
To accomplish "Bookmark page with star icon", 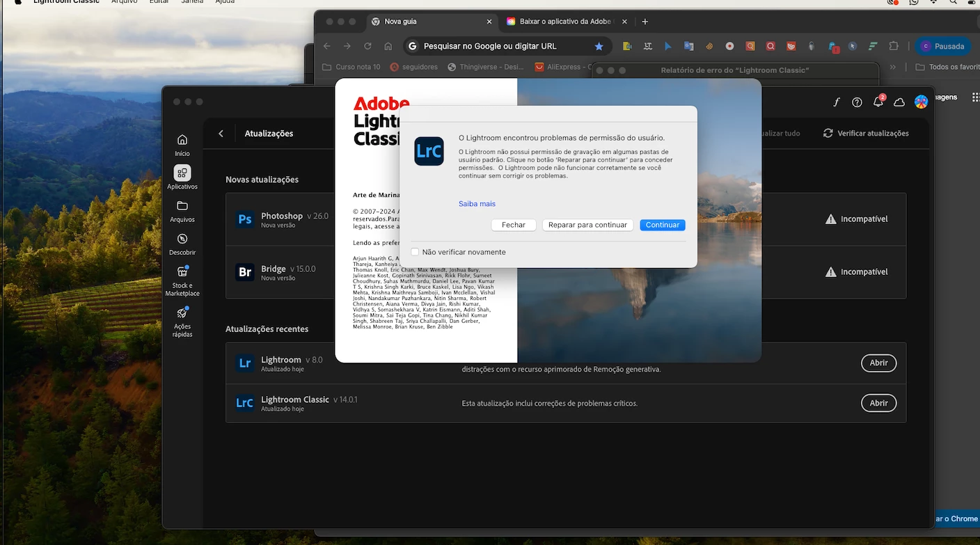I will click(599, 47).
